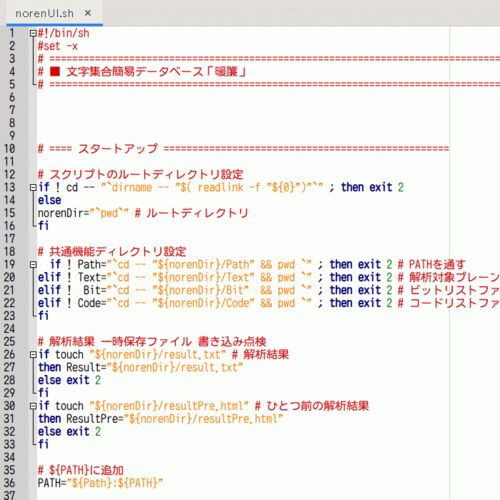Click the 'ひとつ前の解析結果' comment
Screen dimensions: 500x500
click(317, 406)
